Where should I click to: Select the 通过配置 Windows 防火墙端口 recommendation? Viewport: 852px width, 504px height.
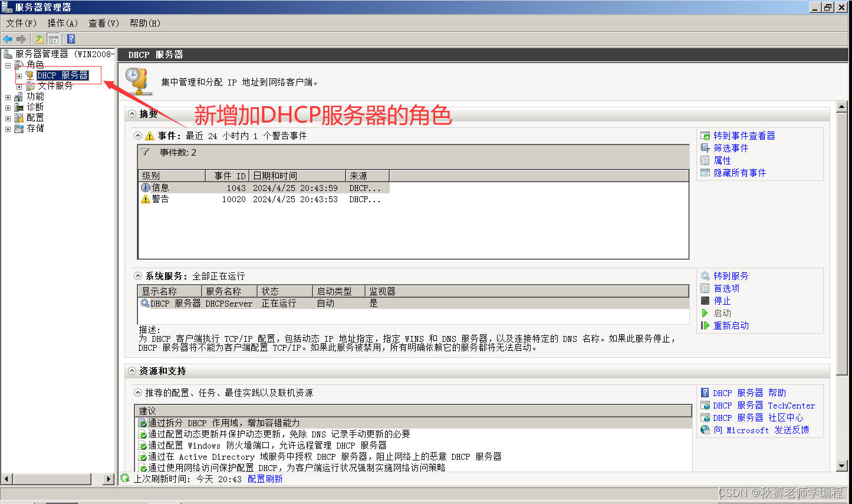tap(414, 445)
